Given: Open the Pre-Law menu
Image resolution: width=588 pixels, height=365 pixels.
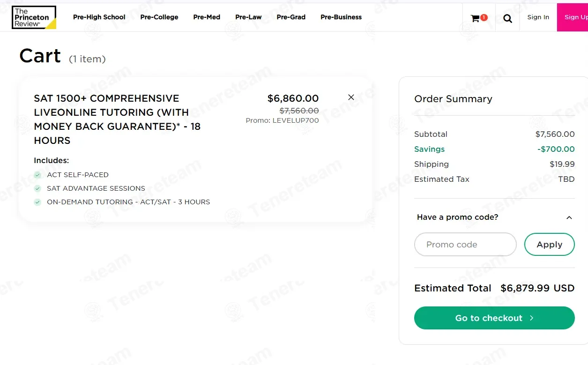Looking at the screenshot, I should (x=248, y=17).
